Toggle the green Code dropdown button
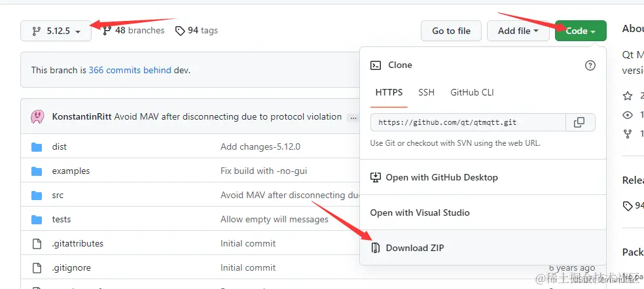This screenshot has height=289, width=644. click(x=581, y=31)
